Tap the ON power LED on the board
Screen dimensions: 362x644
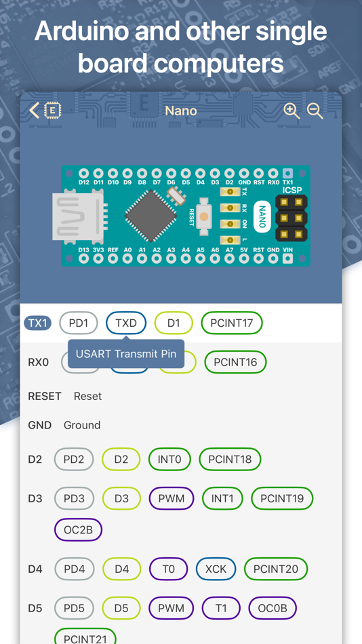[230, 224]
